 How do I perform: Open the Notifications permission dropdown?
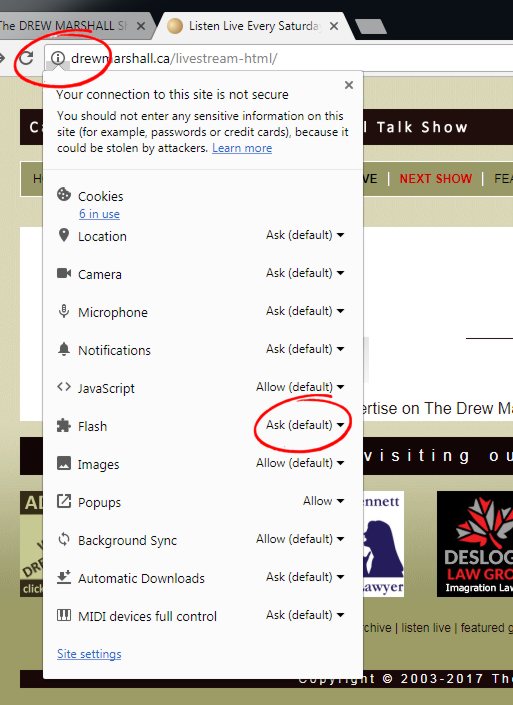click(x=305, y=349)
